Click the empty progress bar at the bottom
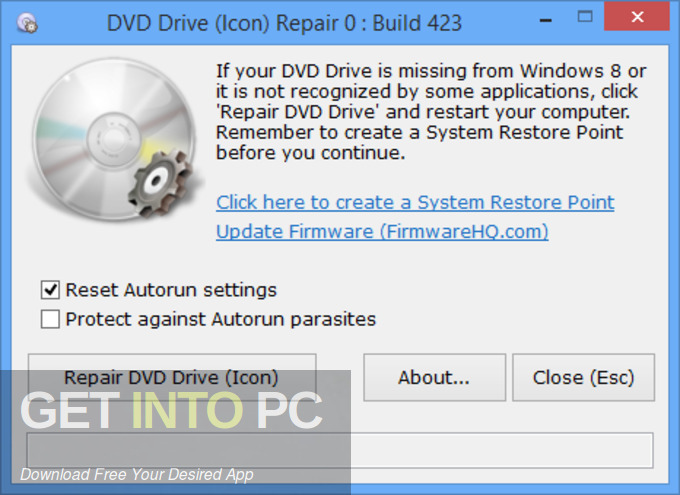 click(500, 450)
